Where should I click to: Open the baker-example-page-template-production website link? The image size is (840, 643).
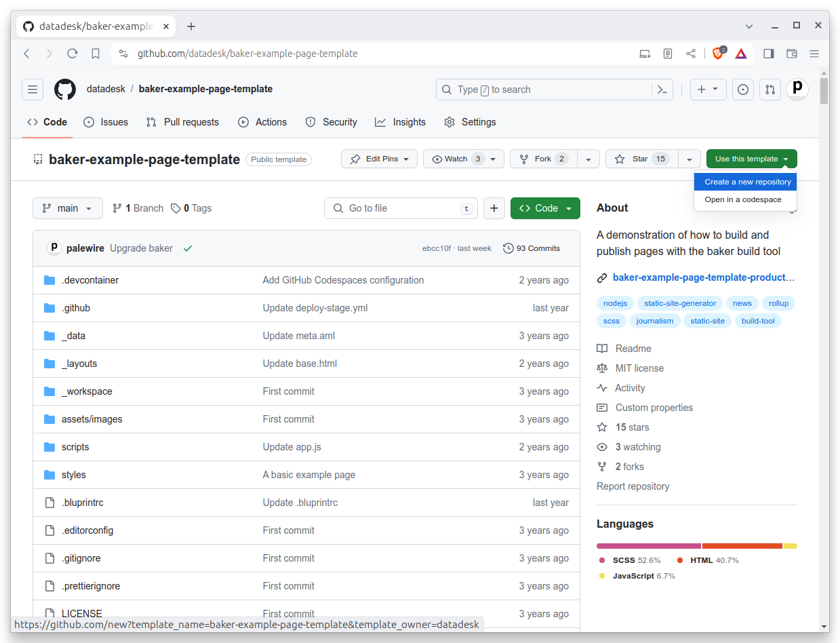[703, 277]
